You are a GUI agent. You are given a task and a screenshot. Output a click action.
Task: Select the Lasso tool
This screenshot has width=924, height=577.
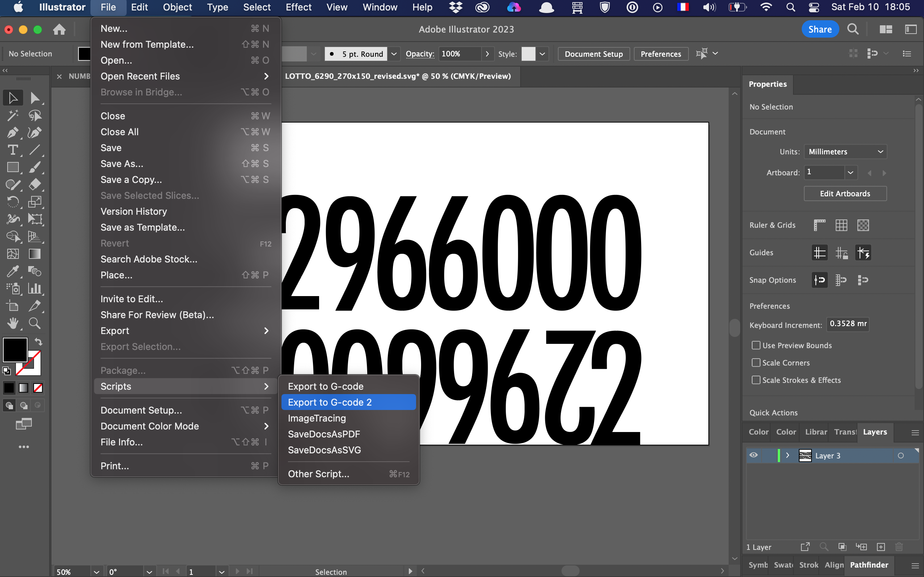tap(35, 115)
